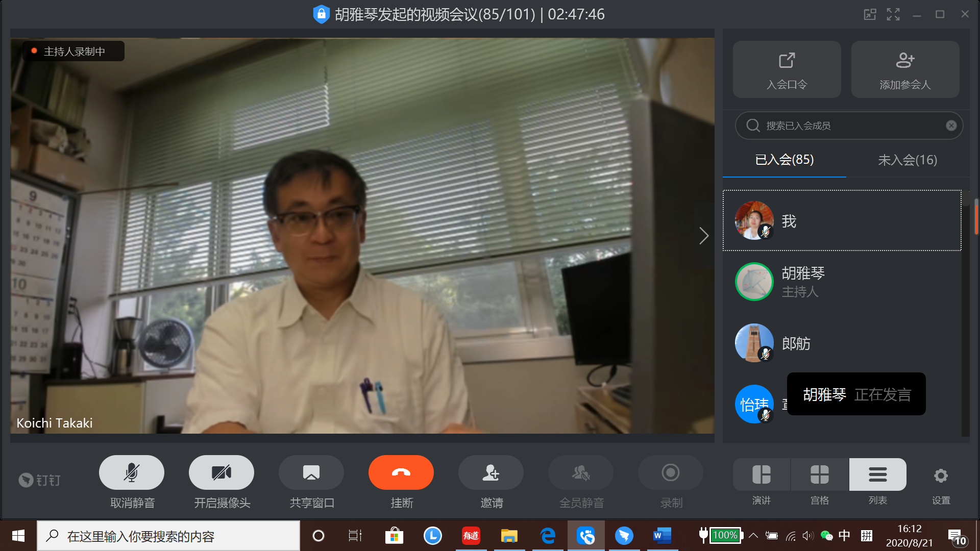Open 设置 gear settings
980x551 pixels.
click(x=940, y=476)
